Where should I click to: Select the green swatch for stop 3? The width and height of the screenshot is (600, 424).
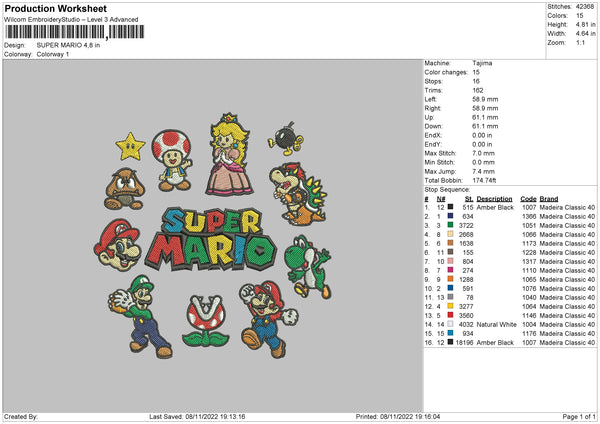pos(452,226)
